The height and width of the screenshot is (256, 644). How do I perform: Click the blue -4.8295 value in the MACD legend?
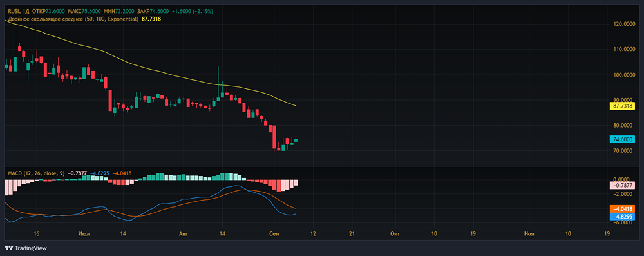tap(99, 173)
